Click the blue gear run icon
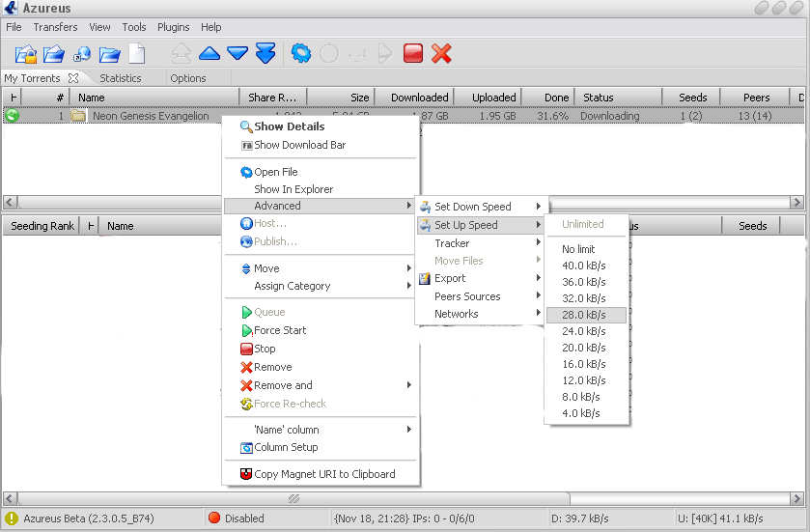Screen dimensions: 810x532 (x=301, y=53)
